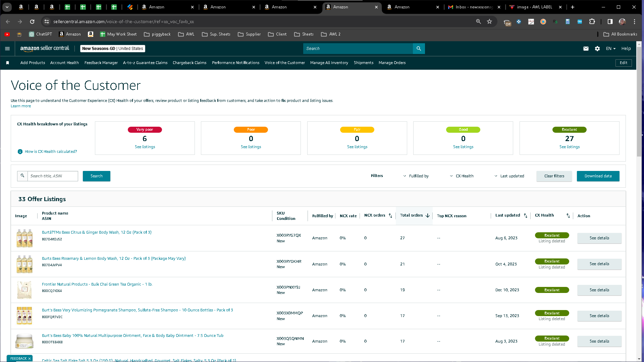Click the Amazon Seller Central logo

pos(45,49)
